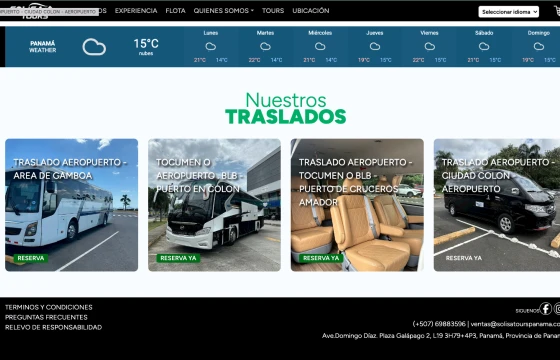Open the Tours menu item
Screen dimensions: 560x360
(273, 11)
